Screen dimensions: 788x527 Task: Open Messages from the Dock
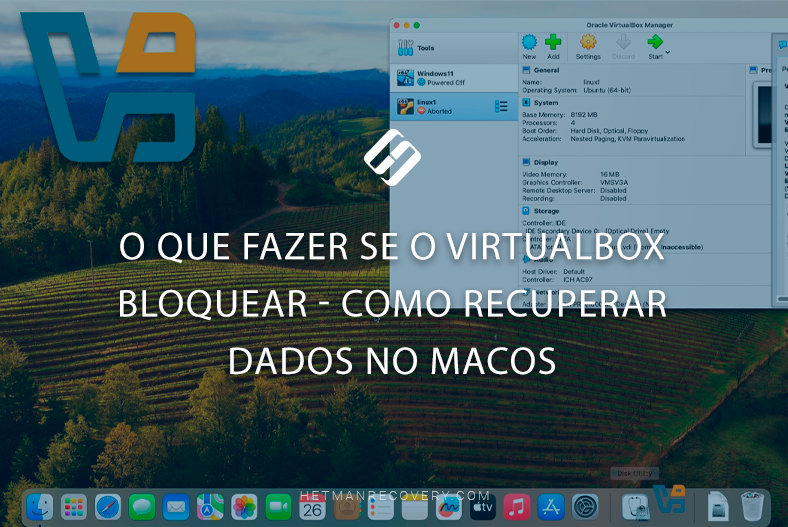point(142,506)
